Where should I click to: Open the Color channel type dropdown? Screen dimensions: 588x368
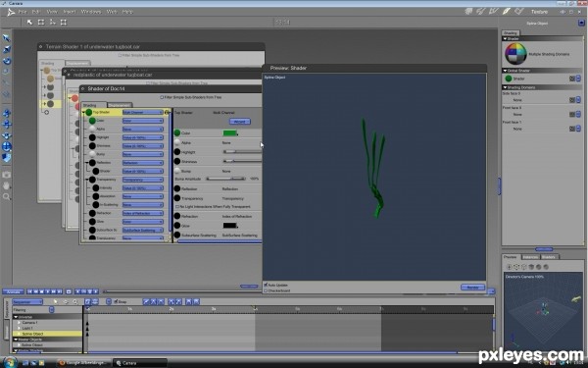pyautogui.click(x=142, y=121)
